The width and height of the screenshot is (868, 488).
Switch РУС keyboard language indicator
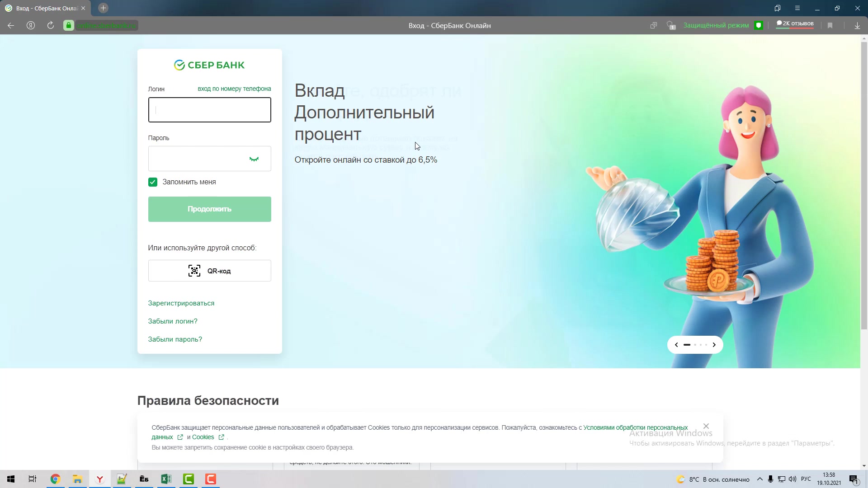pyautogui.click(x=806, y=479)
